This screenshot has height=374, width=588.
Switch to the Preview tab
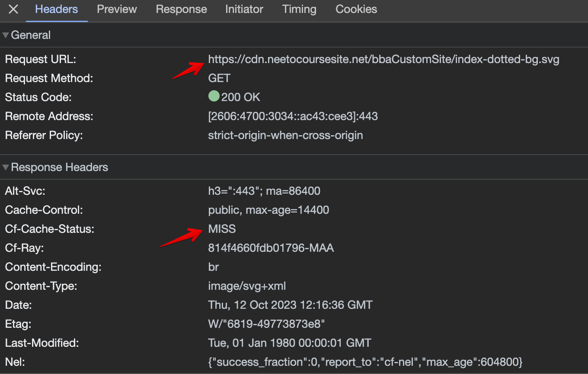tap(117, 10)
